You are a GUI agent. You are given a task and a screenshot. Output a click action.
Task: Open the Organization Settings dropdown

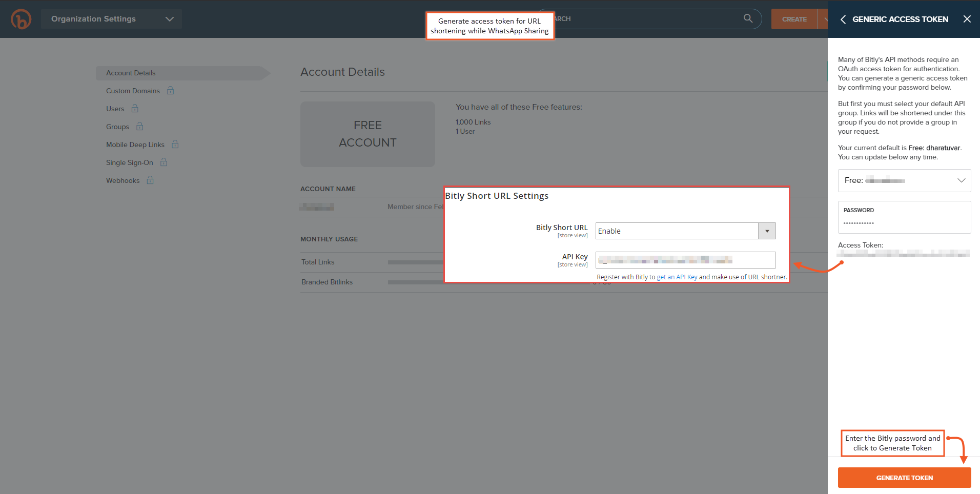(111, 19)
